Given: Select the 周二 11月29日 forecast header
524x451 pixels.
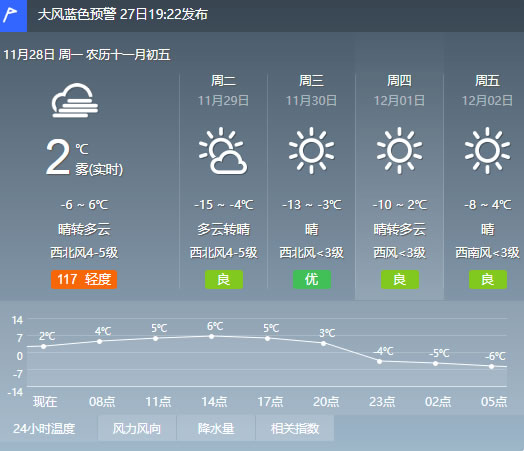Looking at the screenshot, I should coord(223,90).
